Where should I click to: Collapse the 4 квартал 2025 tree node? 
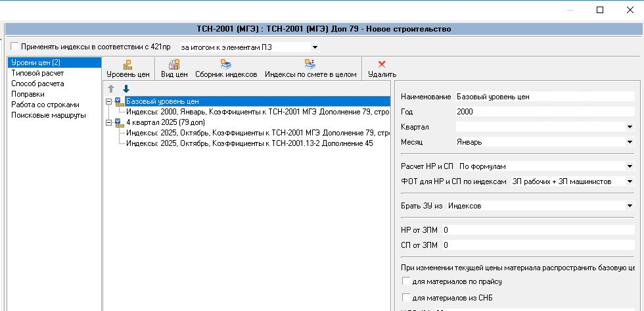click(x=109, y=122)
